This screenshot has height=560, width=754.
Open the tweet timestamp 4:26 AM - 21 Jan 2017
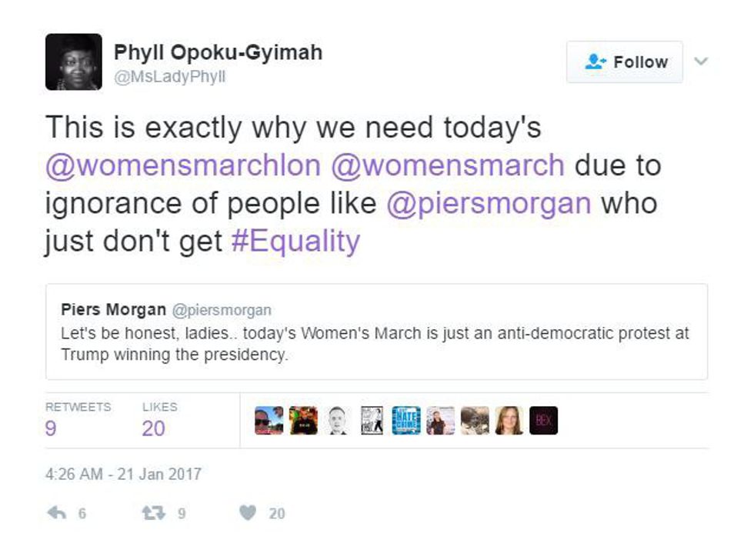tap(123, 474)
